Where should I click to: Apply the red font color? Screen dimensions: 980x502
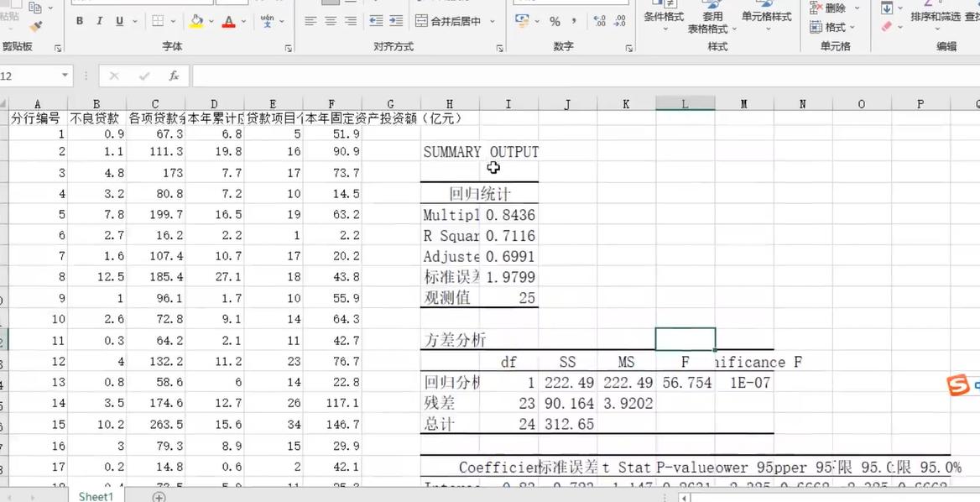(x=228, y=21)
